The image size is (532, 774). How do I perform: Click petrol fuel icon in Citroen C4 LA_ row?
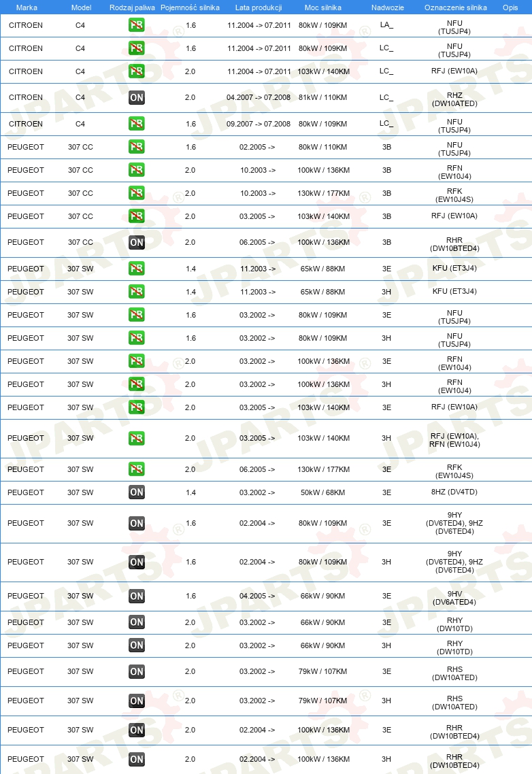136,25
